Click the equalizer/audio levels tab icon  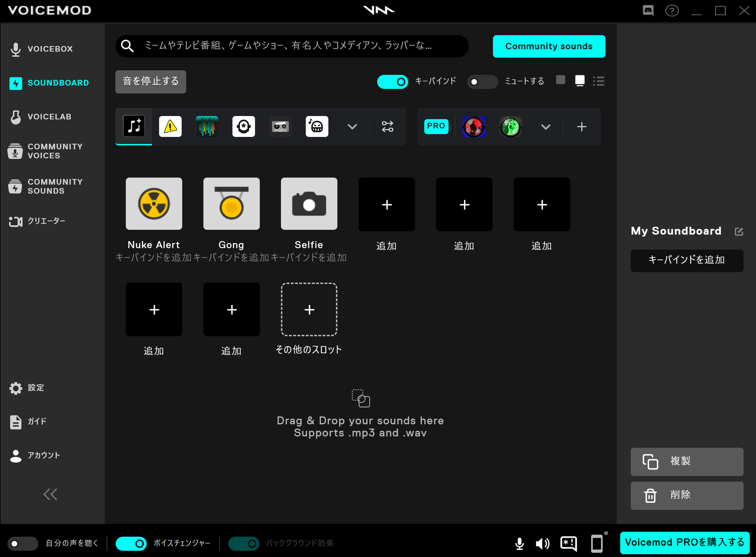206,125
